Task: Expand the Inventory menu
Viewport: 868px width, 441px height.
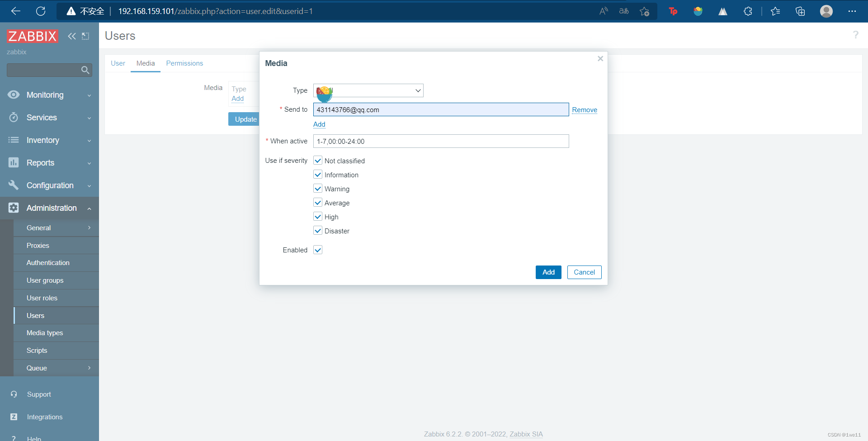Action: tap(49, 140)
